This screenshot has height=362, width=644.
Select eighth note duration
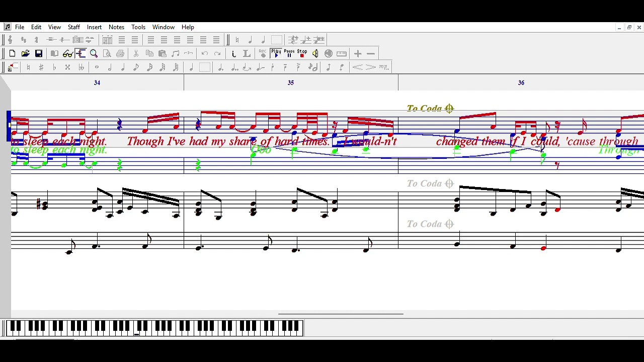[136, 67]
